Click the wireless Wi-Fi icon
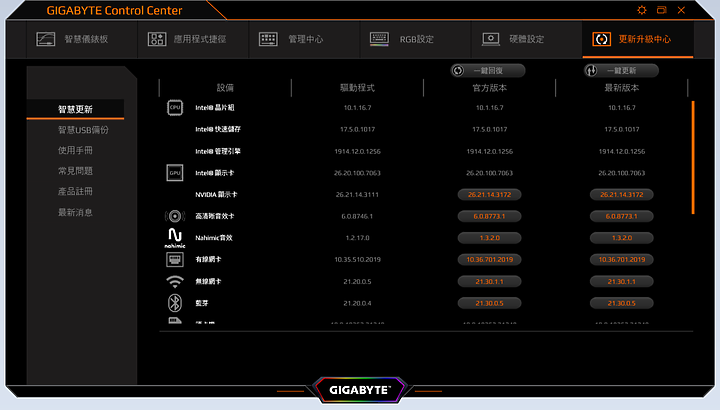The image size is (720, 410). tap(175, 281)
